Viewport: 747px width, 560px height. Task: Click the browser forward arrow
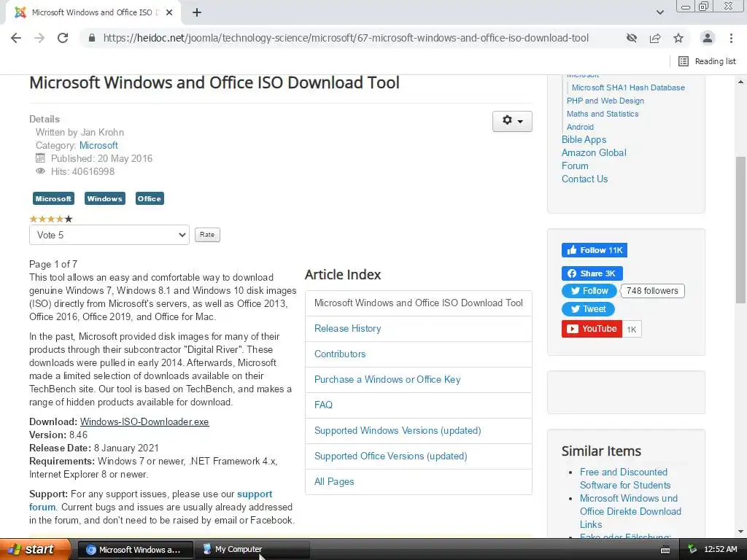pos(39,38)
